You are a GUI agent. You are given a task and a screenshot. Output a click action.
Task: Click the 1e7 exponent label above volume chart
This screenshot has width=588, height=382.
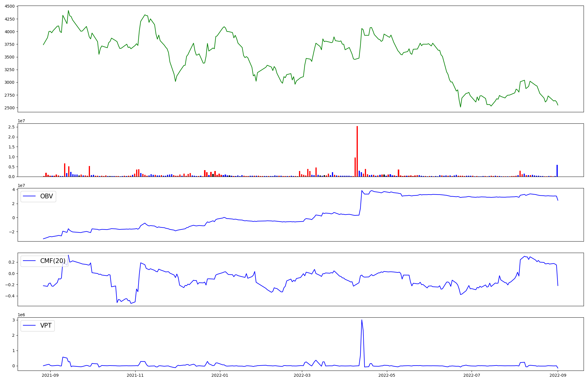click(x=21, y=121)
